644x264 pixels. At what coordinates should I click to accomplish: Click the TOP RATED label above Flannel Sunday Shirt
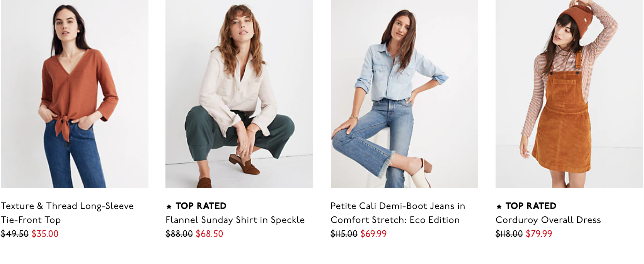pos(201,206)
